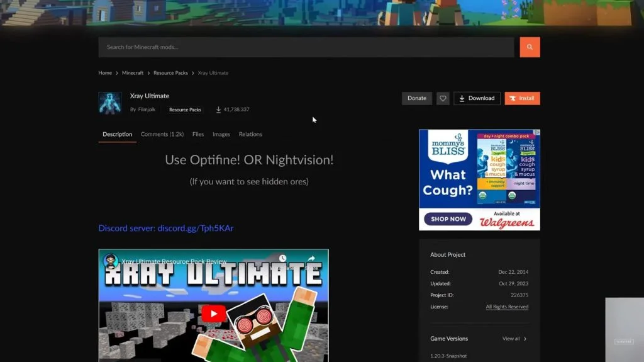
Task: Click in the Search for Minecraft mods field
Action: (306, 47)
